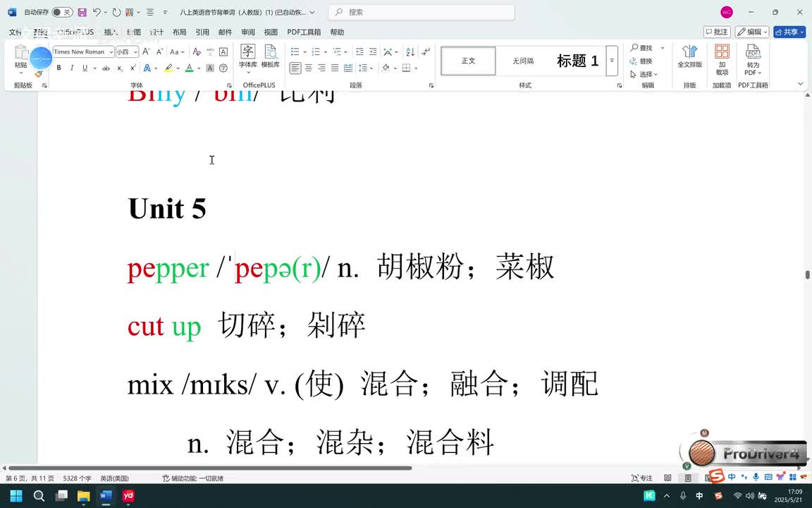
Task: Click the numbered list icon
Action: coord(316,52)
